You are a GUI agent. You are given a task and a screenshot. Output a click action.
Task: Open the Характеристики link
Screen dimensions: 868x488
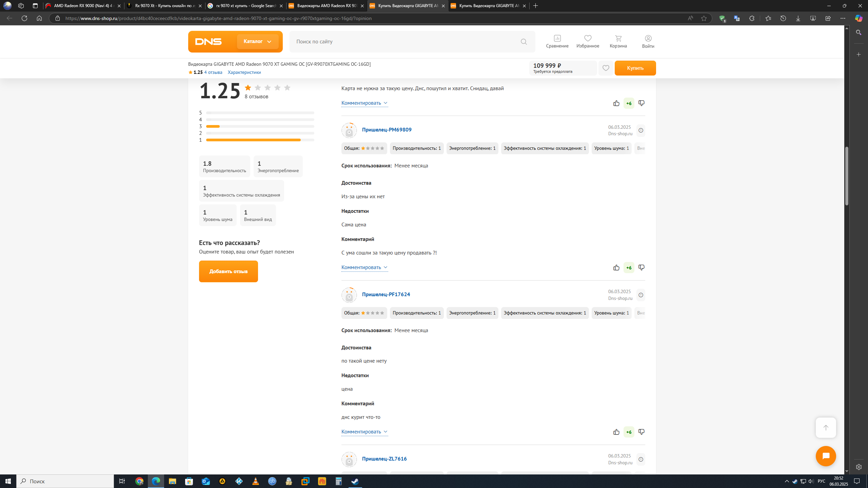point(244,72)
